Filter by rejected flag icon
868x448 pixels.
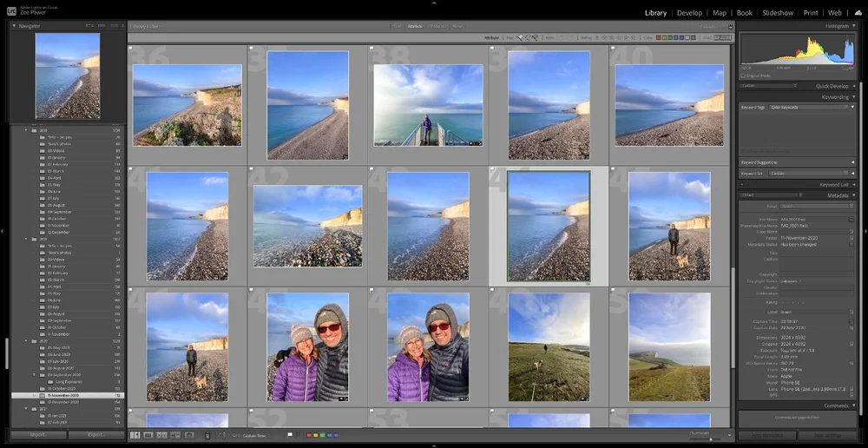535,37
